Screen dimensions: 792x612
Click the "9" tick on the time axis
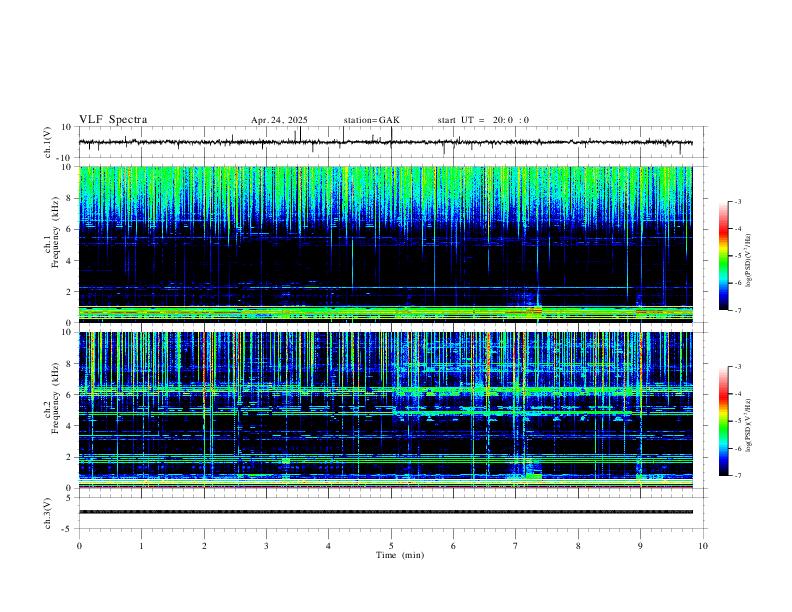coord(640,546)
